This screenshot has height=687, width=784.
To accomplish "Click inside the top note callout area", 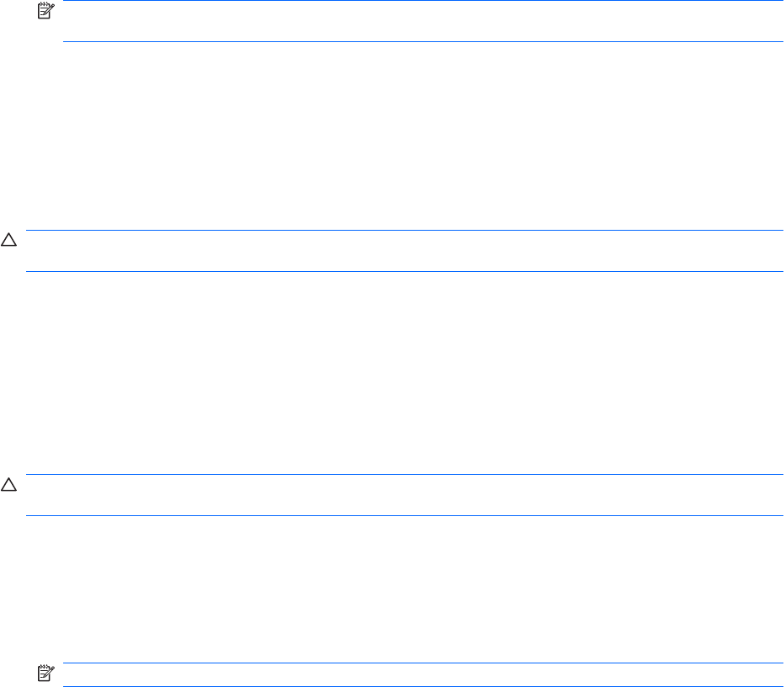I will [423, 21].
